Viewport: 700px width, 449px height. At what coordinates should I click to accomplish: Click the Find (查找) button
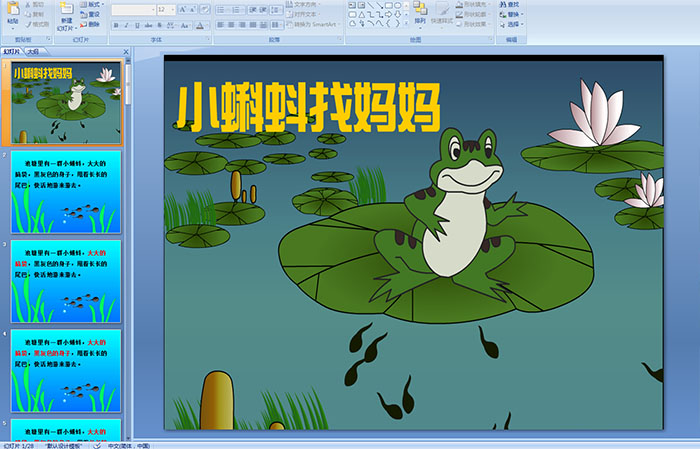(x=509, y=4)
